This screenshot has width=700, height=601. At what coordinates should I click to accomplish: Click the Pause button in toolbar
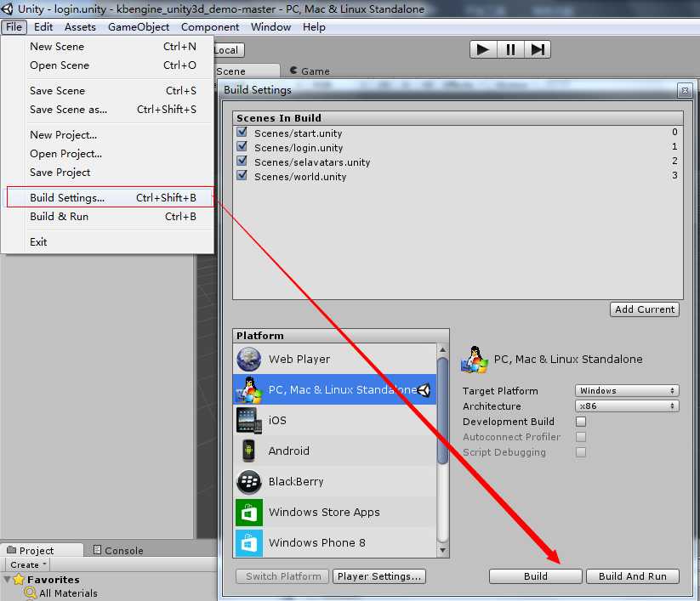510,49
